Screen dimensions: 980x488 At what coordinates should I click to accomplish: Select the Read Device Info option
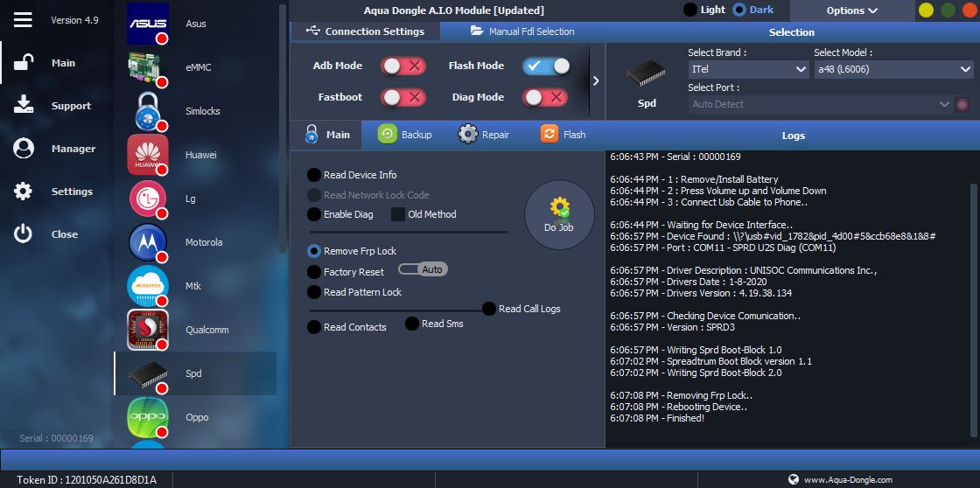click(314, 175)
